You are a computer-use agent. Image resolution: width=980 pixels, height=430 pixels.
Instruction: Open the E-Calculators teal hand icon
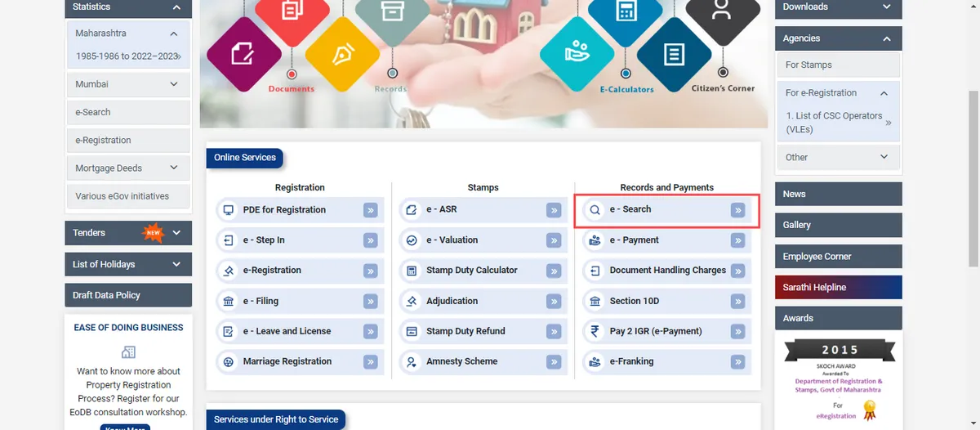point(578,51)
